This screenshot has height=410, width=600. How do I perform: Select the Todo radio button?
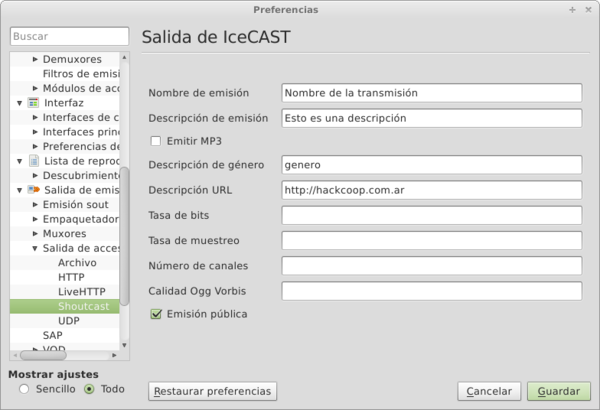click(90, 389)
